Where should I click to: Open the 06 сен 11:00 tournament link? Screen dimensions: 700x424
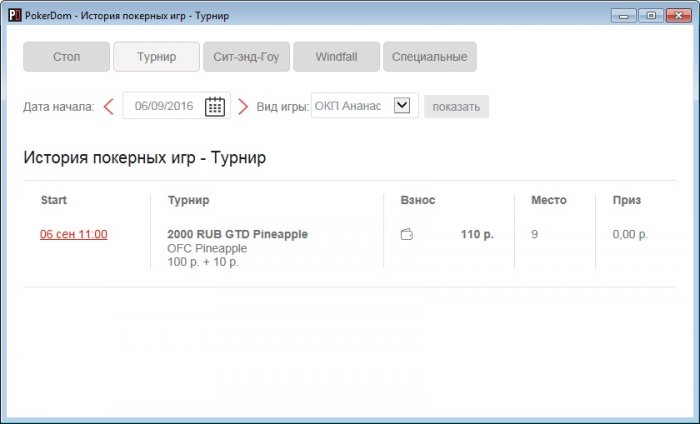(x=74, y=234)
